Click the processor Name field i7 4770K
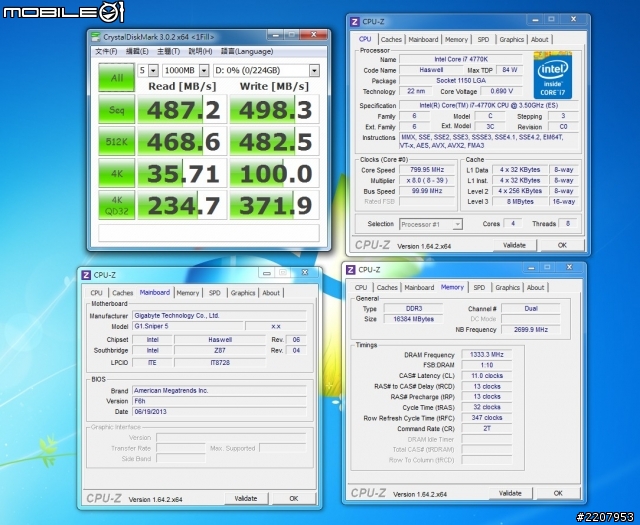640x525 pixels. tap(461, 59)
